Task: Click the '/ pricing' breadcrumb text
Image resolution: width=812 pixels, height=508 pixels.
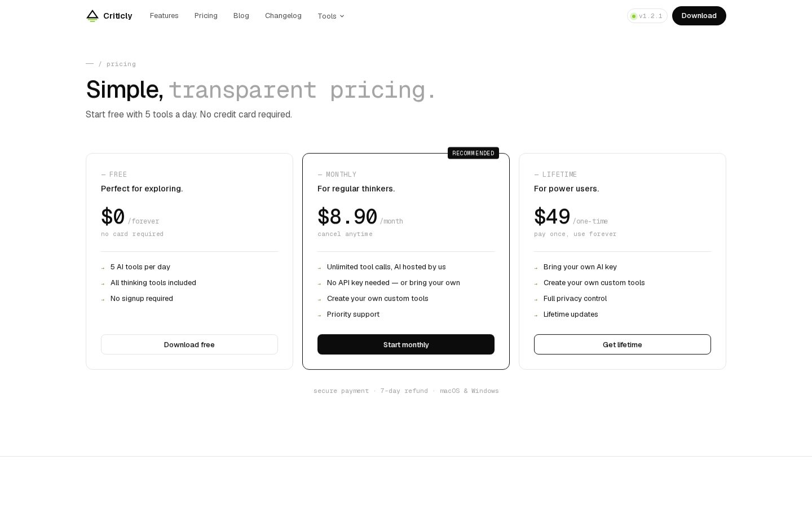Action: pyautogui.click(x=117, y=64)
